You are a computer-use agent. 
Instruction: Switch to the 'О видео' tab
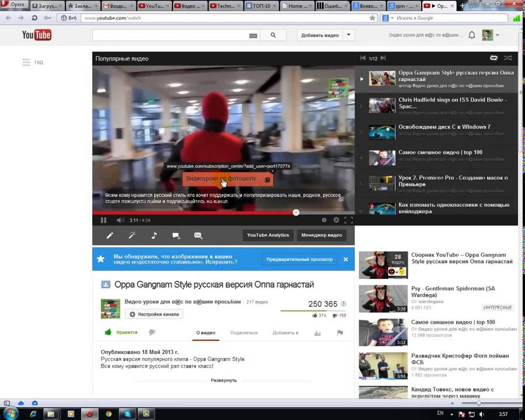(205, 332)
